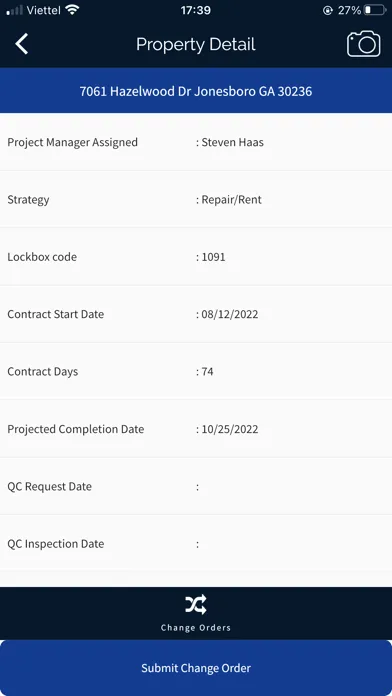Tap the 17:39 clock in status bar
This screenshot has width=392, height=696.
point(196,10)
